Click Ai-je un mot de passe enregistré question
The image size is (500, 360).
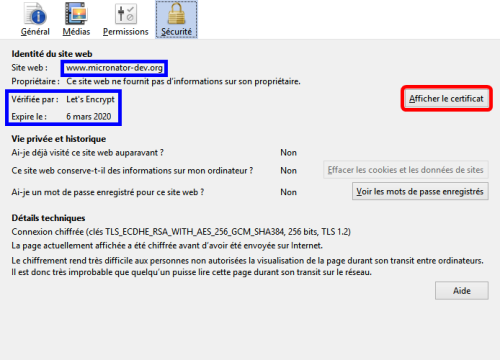pyautogui.click(x=108, y=192)
